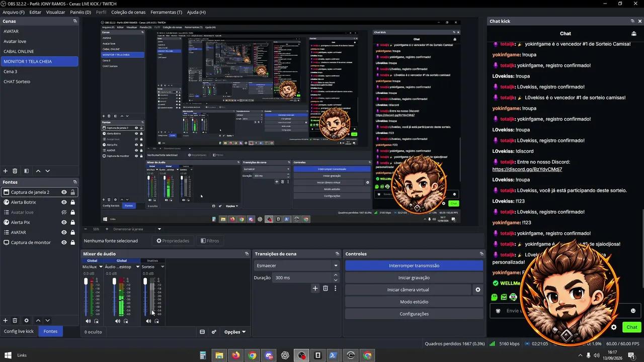Click Interromper transmissão button
The image size is (644, 362).
pos(414,265)
